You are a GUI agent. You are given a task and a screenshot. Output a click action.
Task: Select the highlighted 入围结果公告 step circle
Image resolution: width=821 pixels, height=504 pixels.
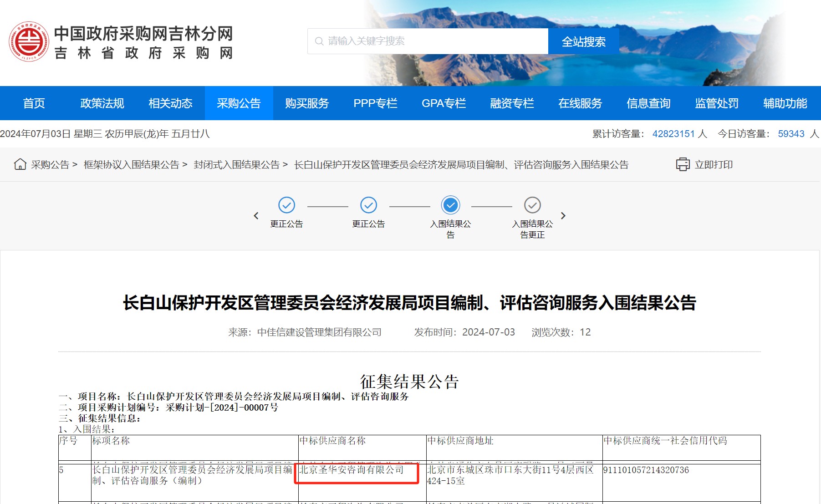click(451, 205)
